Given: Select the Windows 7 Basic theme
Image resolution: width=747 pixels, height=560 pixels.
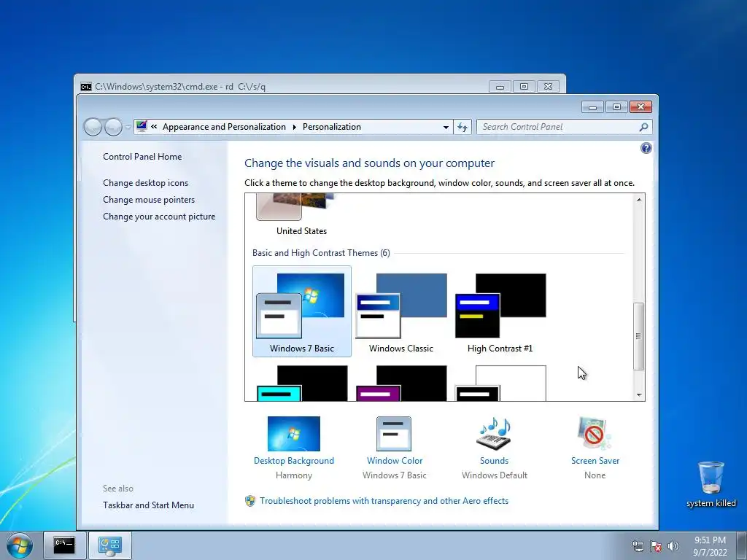Looking at the screenshot, I should point(301,311).
